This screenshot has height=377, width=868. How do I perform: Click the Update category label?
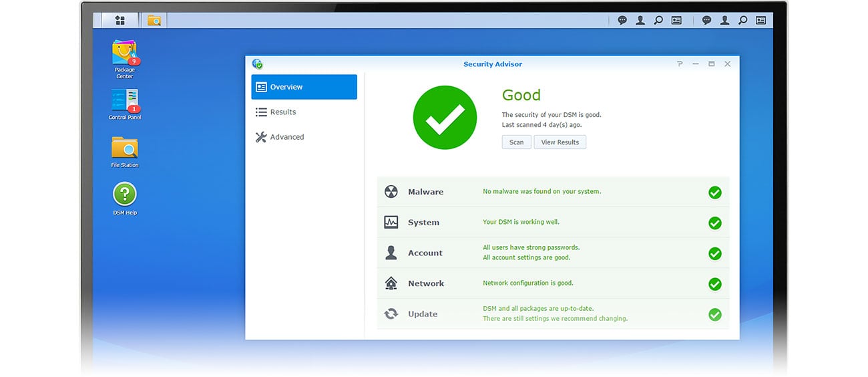423,314
